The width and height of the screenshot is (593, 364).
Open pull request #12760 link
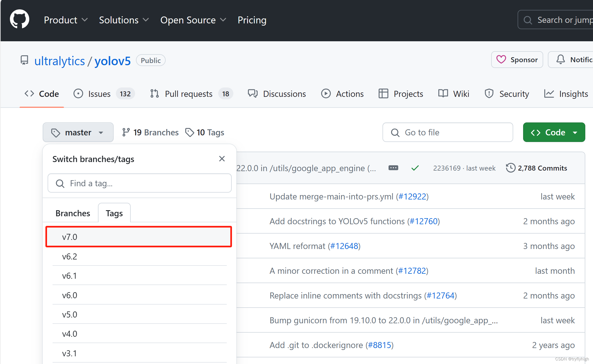click(x=423, y=221)
